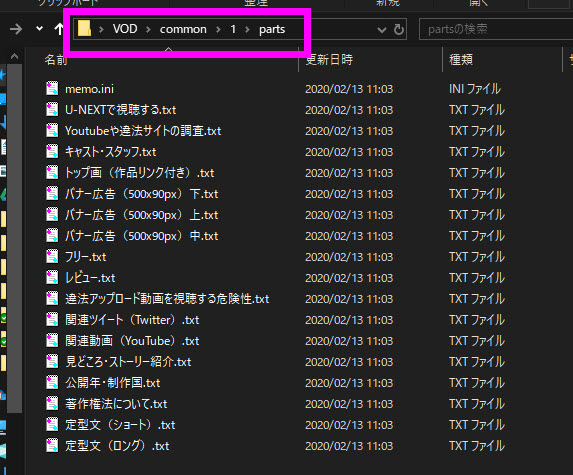Select the VOD breadcrumb segment
The height and width of the screenshot is (475, 573).
pyautogui.click(x=125, y=29)
